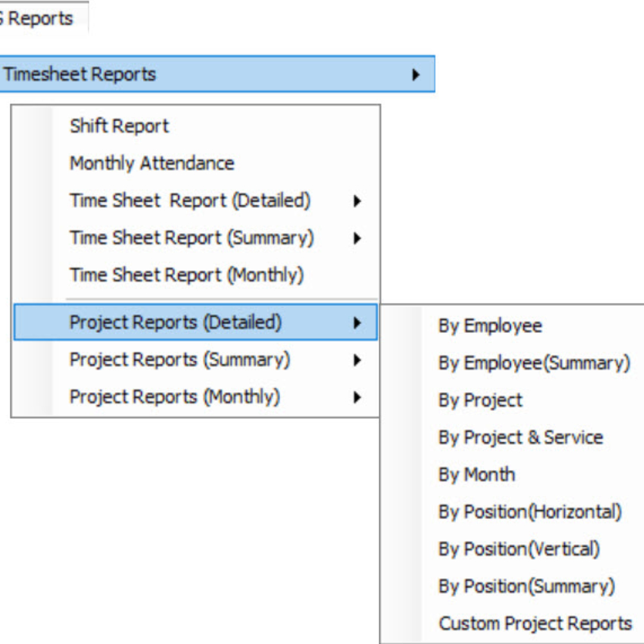Viewport: 644px width, 644px height.
Task: Select the Timesheet Reports menu entry
Action: (80, 74)
